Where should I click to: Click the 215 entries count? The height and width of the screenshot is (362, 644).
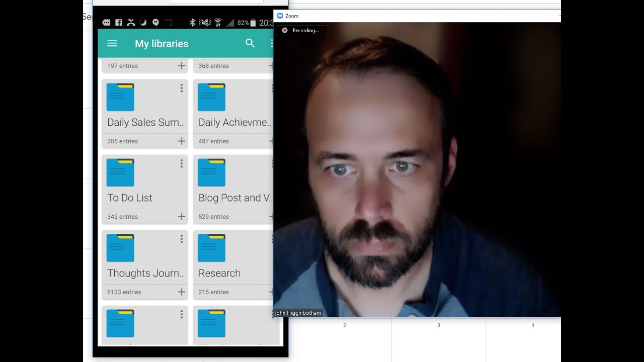[x=213, y=292]
